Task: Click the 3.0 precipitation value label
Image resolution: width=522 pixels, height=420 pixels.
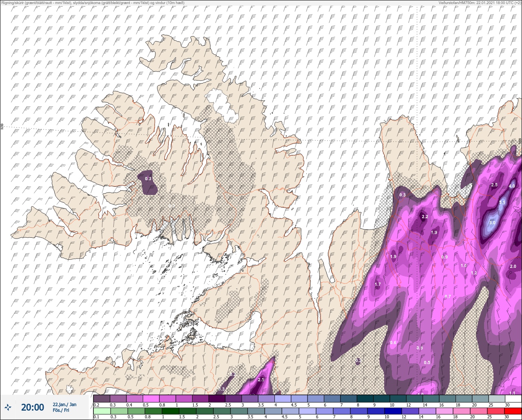Action: click(492, 223)
